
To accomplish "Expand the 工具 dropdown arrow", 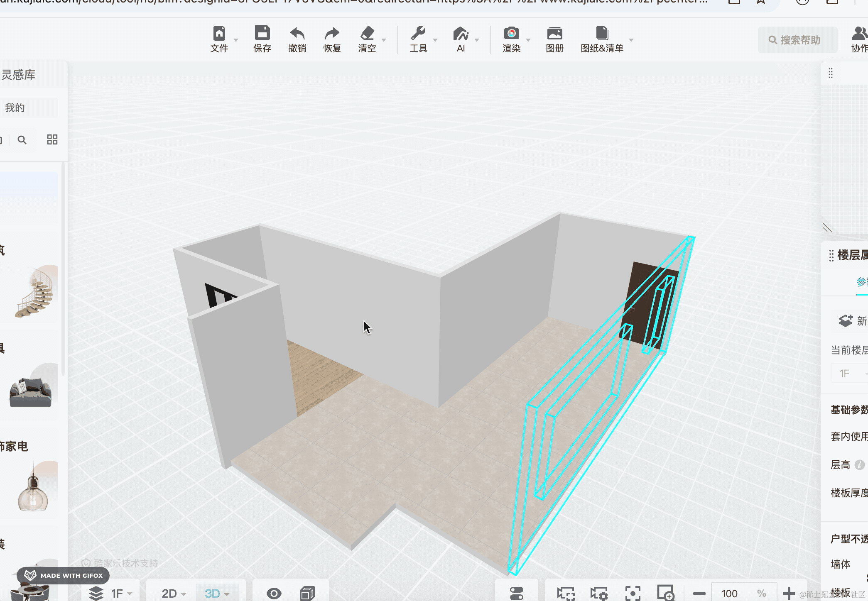I will 435,40.
